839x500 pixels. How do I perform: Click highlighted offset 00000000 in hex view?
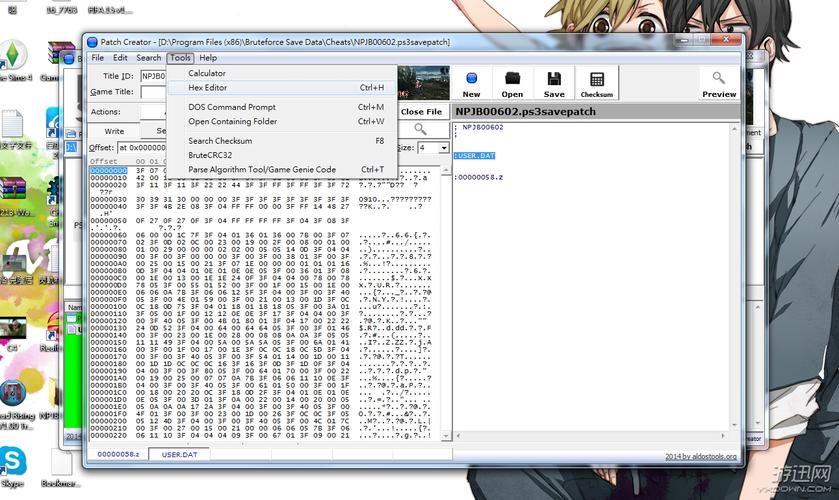coord(109,171)
